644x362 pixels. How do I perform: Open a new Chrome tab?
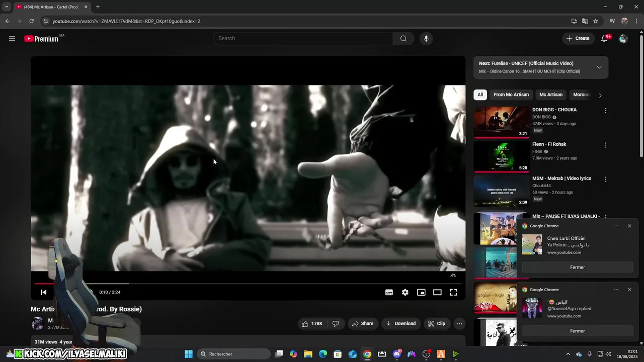pyautogui.click(x=98, y=7)
